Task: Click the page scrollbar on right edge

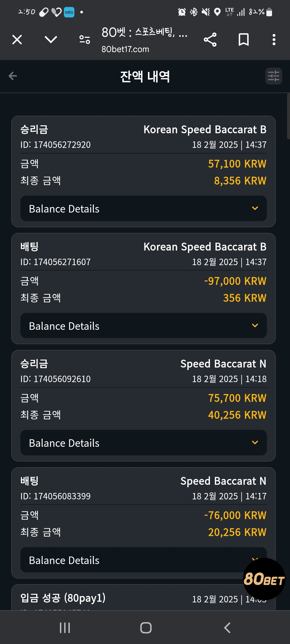Action: (288, 116)
